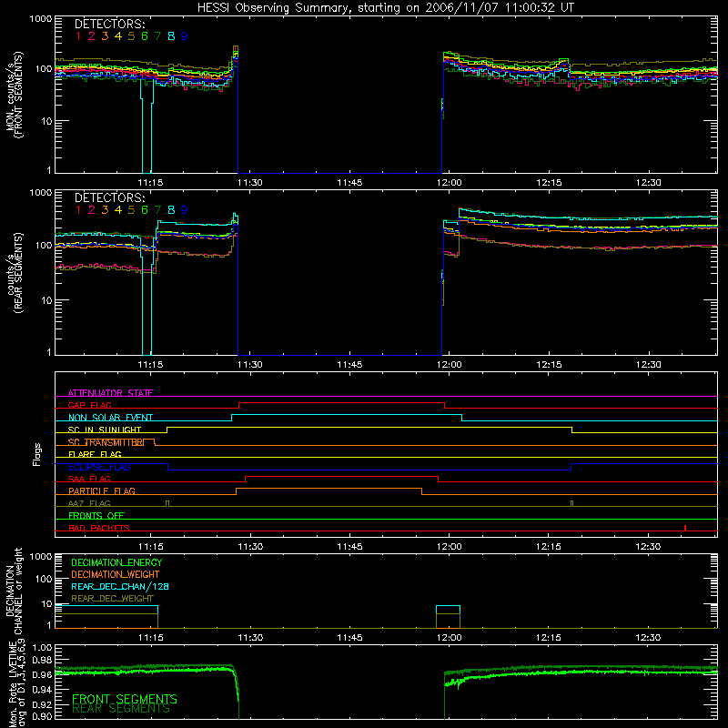Select the SAA_FLAG label
The width and height of the screenshot is (728, 728).
pos(89,479)
